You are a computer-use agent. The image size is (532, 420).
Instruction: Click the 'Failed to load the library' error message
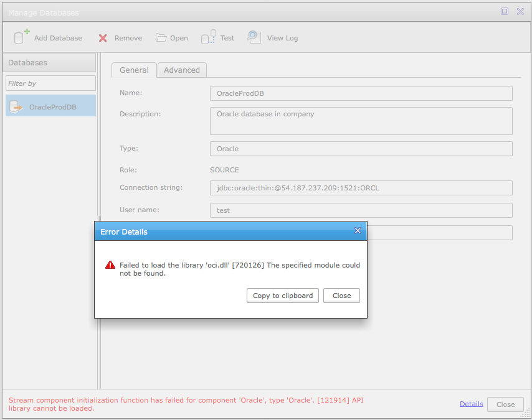point(240,269)
